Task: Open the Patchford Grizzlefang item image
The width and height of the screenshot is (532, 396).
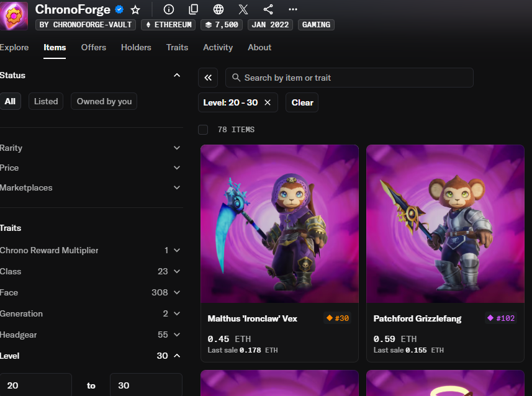Action: (446, 224)
